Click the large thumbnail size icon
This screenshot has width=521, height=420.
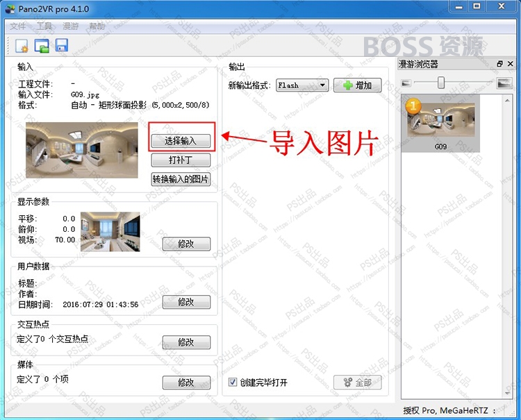point(504,83)
